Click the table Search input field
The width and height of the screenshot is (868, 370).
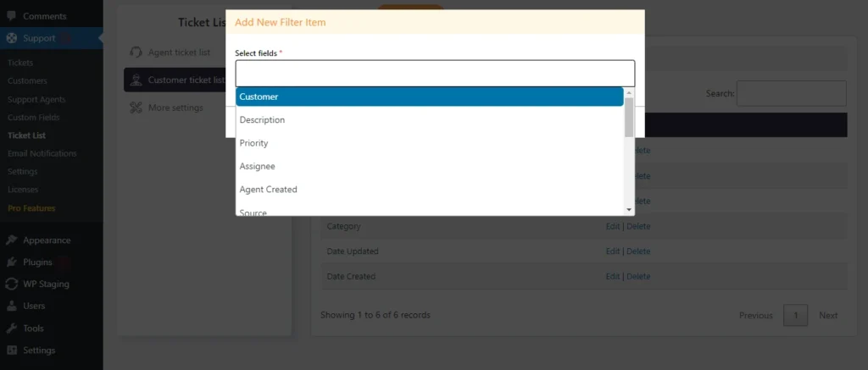tap(791, 93)
